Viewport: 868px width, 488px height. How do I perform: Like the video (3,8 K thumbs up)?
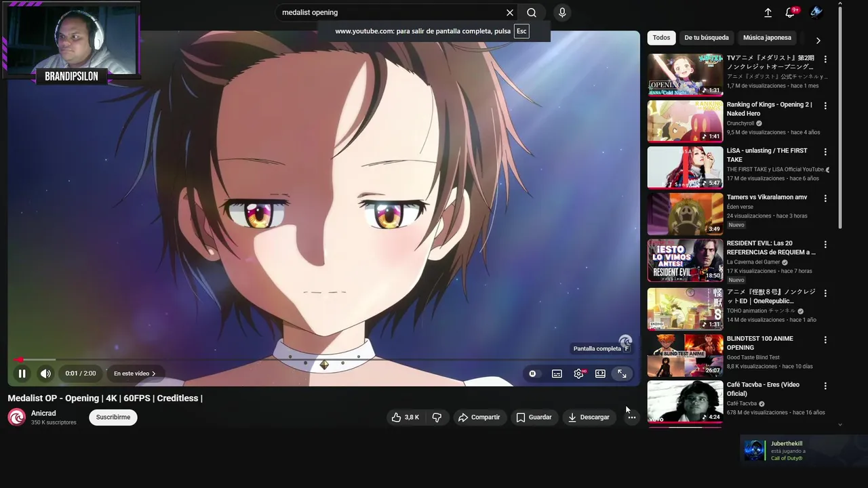tap(406, 418)
